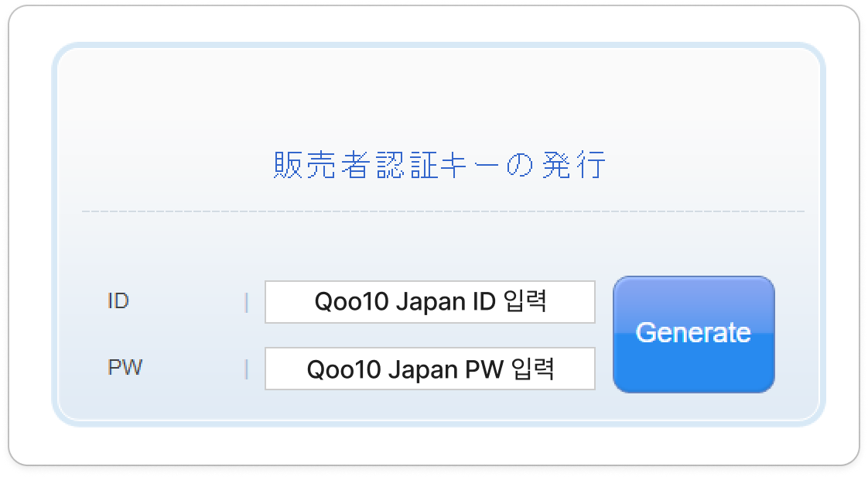Click the Generate button
868x477 pixels.
[x=694, y=335]
